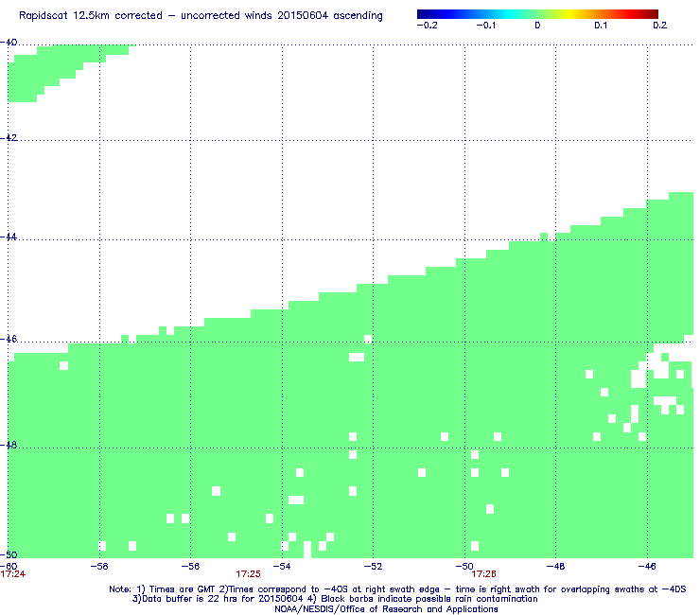This screenshot has width=700, height=615.
Task: Click the -0.2 colorbar label
Action: pyautogui.click(x=427, y=26)
